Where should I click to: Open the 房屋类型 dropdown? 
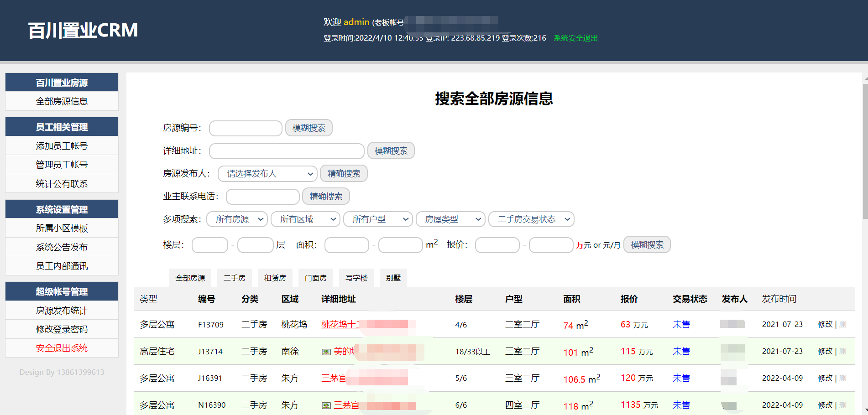click(450, 219)
